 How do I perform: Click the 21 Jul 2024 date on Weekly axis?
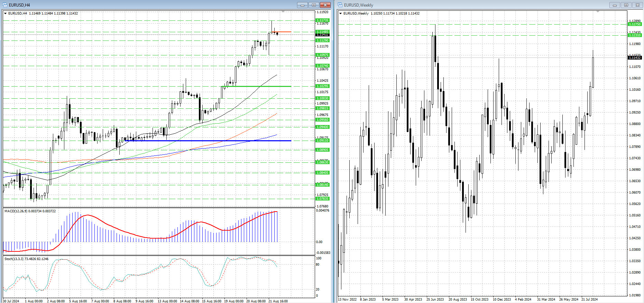click(589, 300)
